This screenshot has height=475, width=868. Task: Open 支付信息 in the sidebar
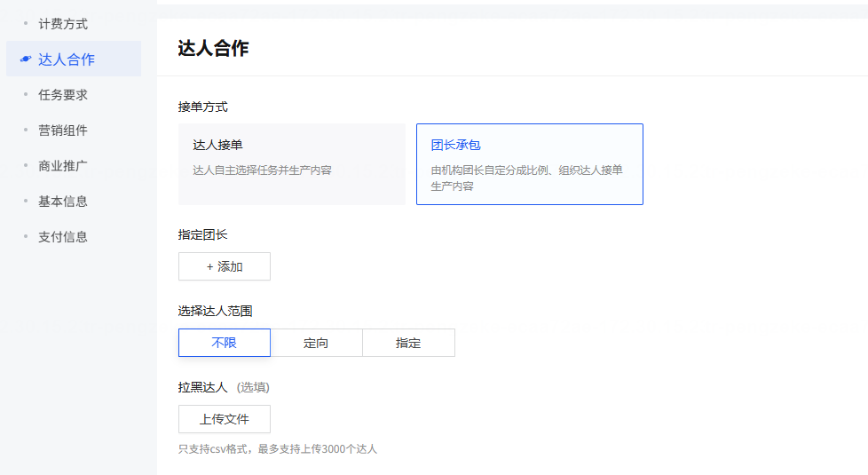click(x=62, y=236)
